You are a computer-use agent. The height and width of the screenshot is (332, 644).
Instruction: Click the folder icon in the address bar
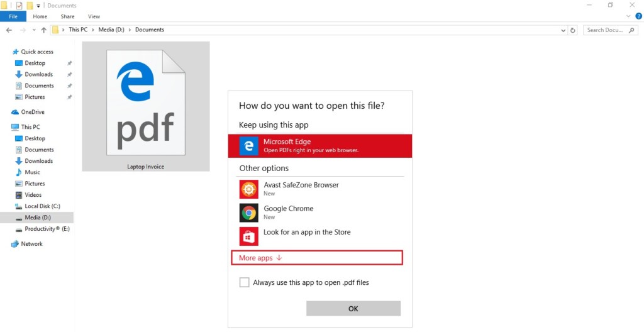tap(55, 30)
